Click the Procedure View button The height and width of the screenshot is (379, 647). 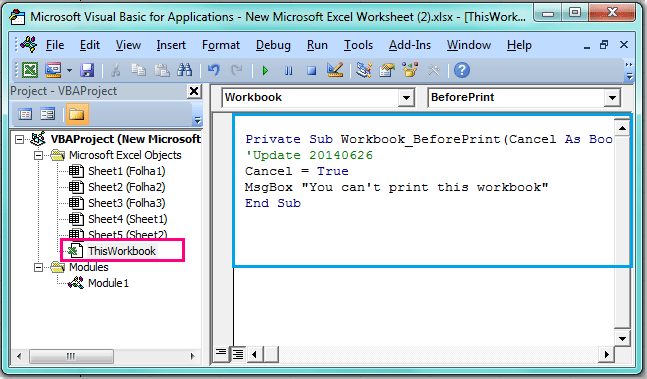point(221,354)
